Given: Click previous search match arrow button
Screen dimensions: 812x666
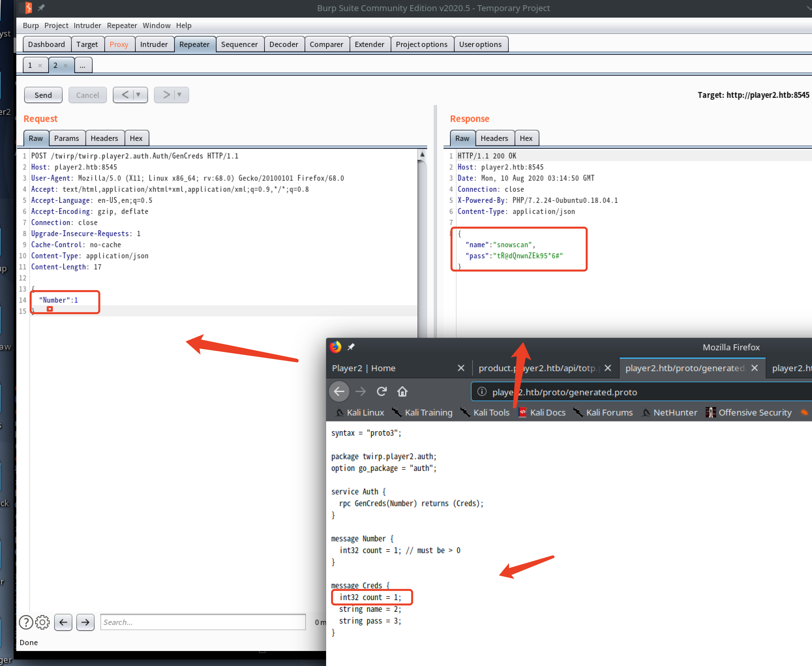Looking at the screenshot, I should pyautogui.click(x=63, y=622).
